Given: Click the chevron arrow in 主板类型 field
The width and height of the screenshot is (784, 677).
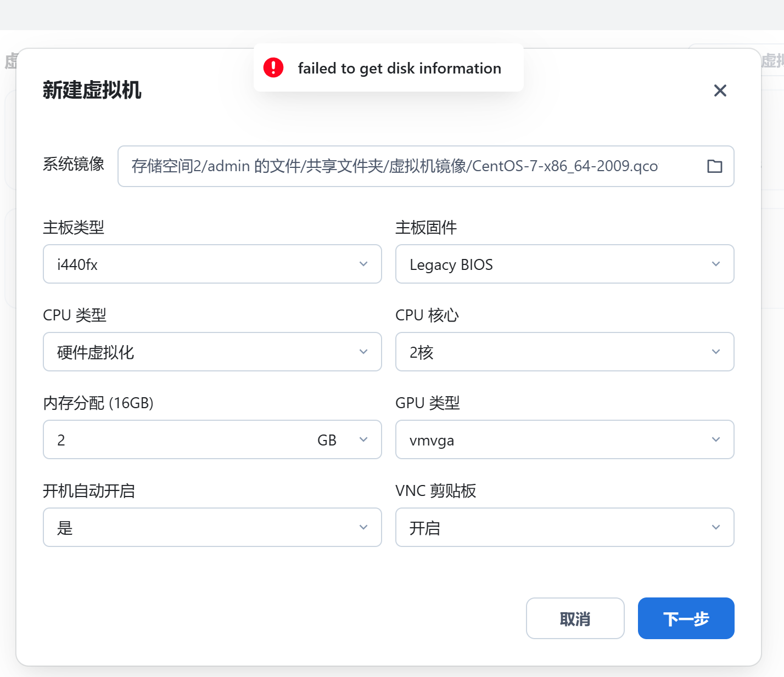Looking at the screenshot, I should point(363,264).
